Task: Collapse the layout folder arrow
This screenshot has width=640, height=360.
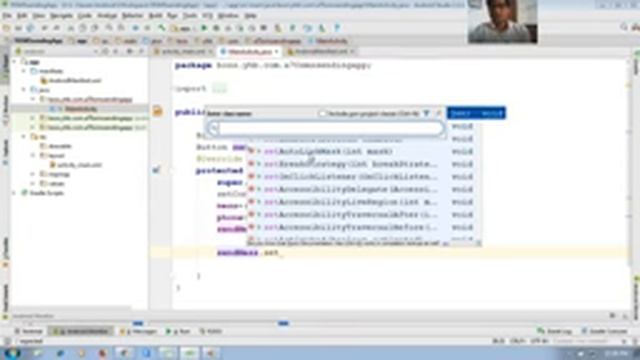Action: pyautogui.click(x=34, y=156)
